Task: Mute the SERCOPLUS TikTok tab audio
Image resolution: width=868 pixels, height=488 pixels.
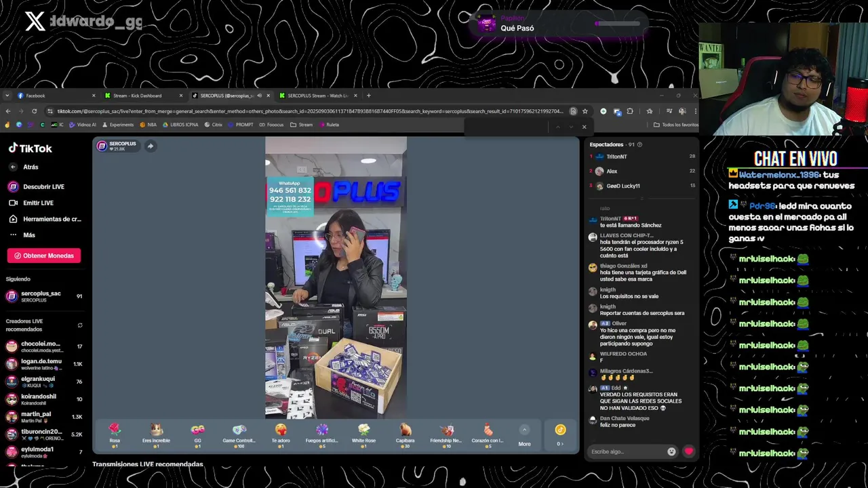Action: 259,96
